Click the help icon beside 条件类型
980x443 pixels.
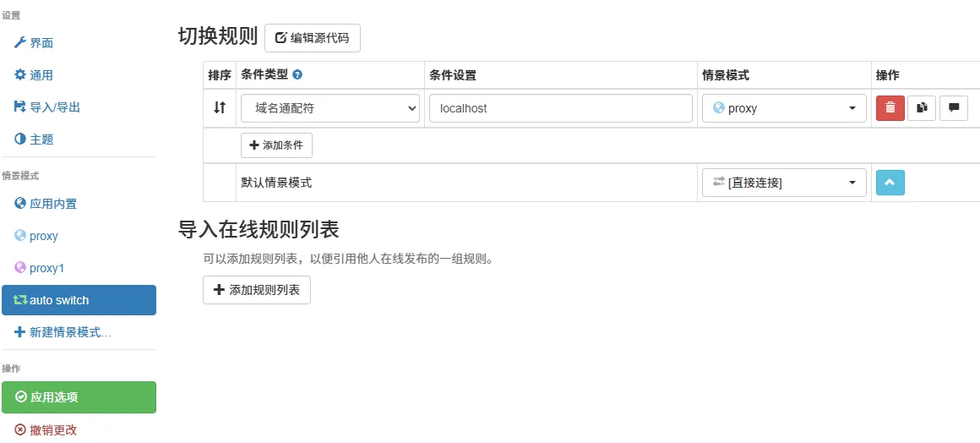[x=297, y=75]
